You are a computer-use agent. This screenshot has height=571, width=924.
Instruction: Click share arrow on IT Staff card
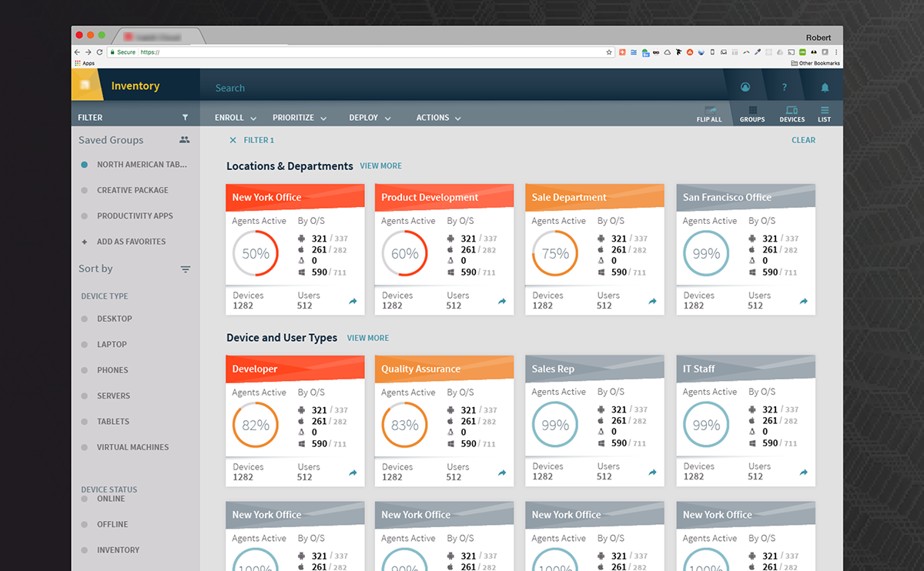tap(803, 472)
